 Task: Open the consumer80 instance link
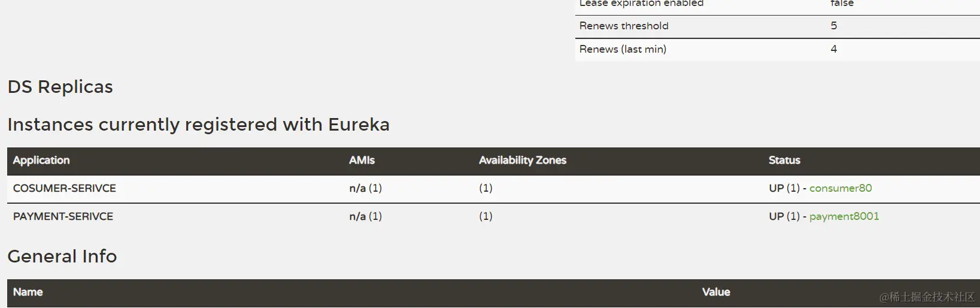[841, 188]
